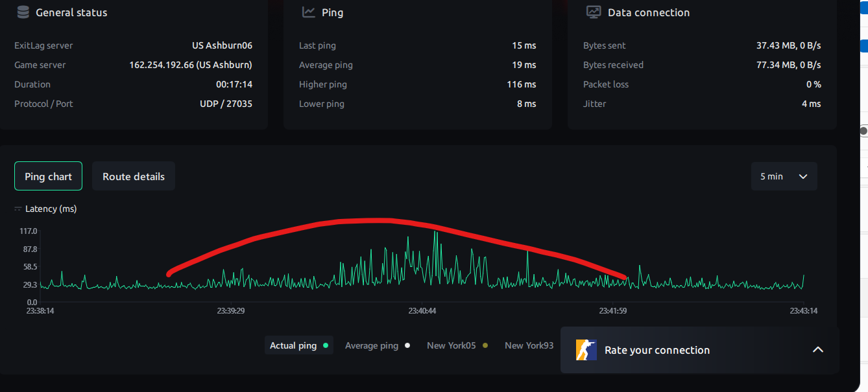
Task: Click the Rate your connection label
Action: pos(657,350)
